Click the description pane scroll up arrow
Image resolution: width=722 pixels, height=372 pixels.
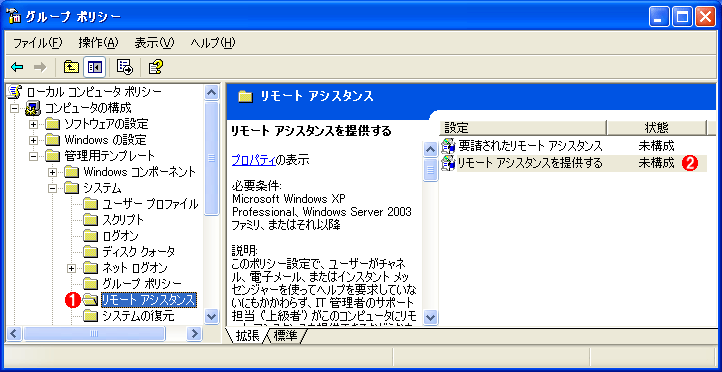point(430,149)
